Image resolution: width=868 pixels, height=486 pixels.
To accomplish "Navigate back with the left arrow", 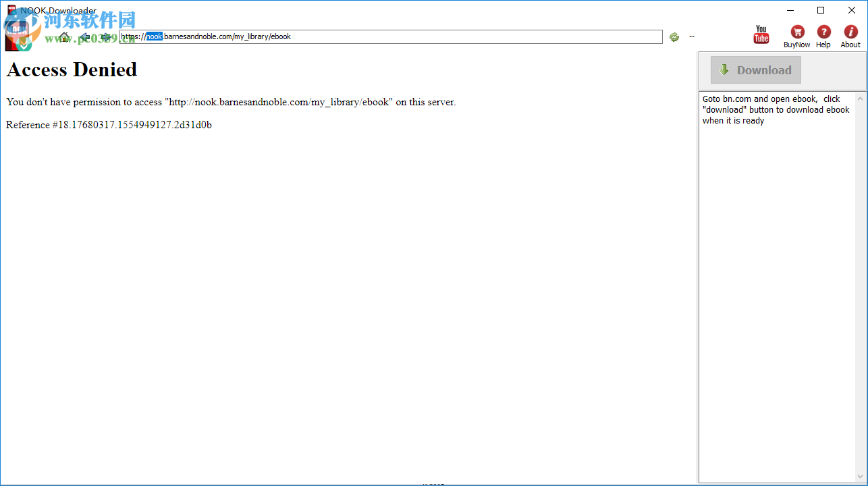I will [84, 36].
